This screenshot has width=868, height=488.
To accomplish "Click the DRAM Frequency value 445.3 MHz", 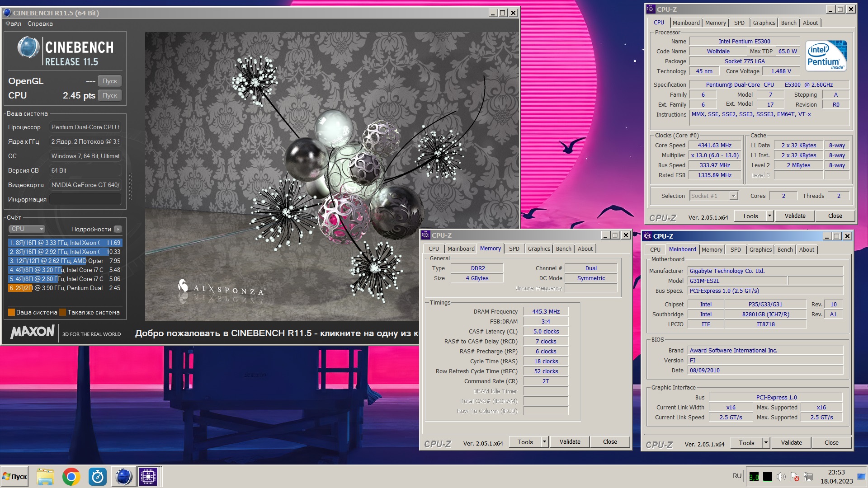I will point(546,311).
